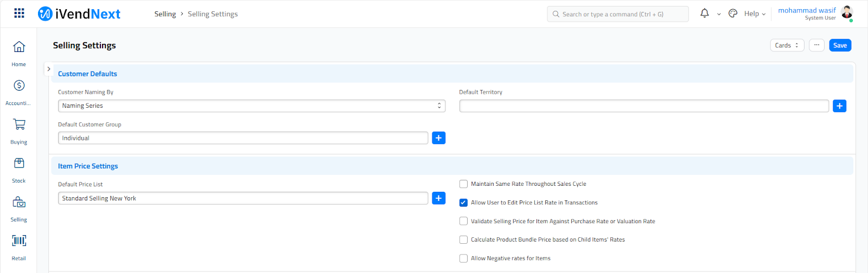Open the Buying cart icon
This screenshot has height=273, width=868.
coord(19,125)
